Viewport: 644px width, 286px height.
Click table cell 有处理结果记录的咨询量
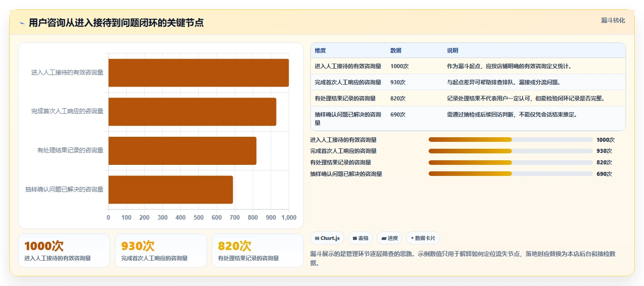[345, 99]
